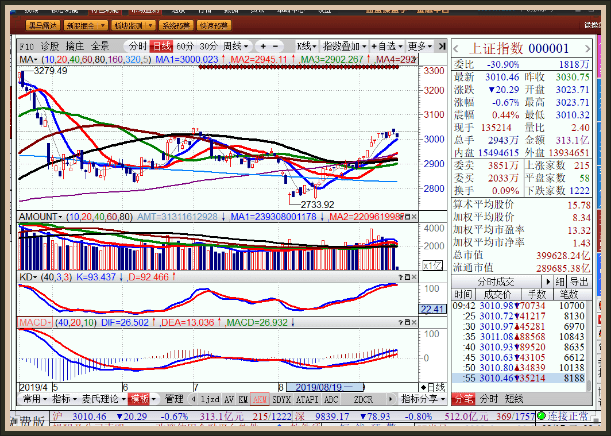611x436 pixels.
Task: Open help for the KD indicator panel
Action: tap(401, 277)
